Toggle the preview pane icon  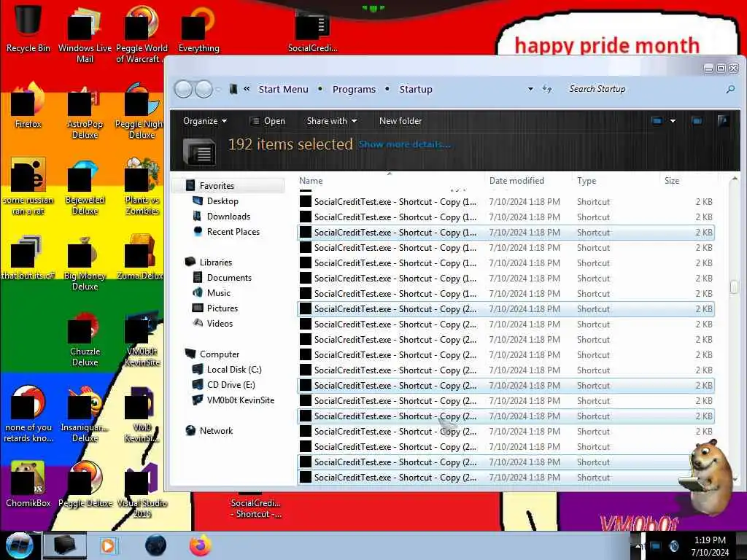[697, 121]
